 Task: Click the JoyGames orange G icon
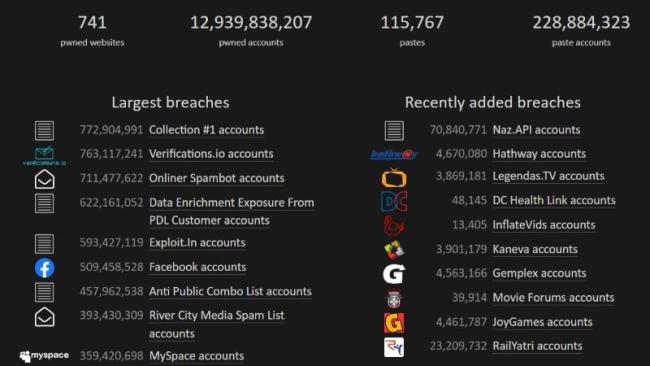click(x=394, y=322)
